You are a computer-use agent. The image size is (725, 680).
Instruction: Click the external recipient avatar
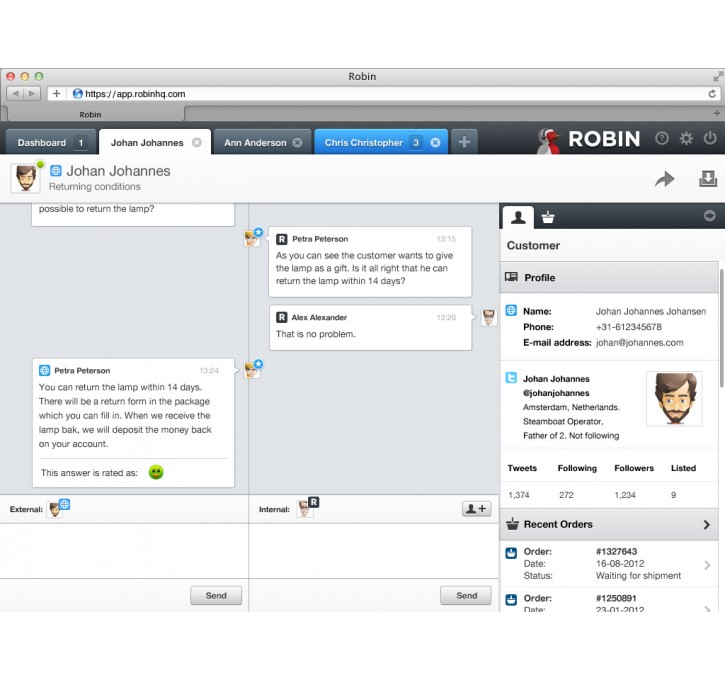55,509
